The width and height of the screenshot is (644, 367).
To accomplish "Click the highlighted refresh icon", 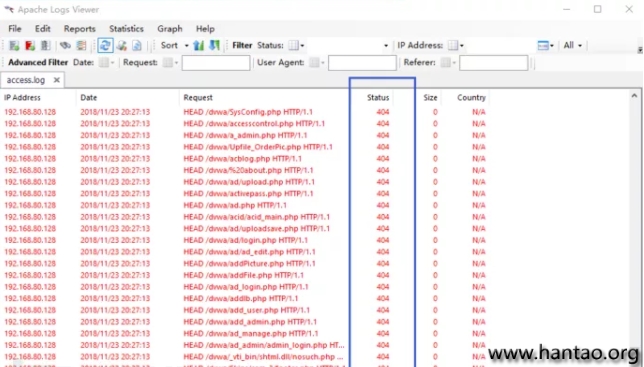I will click(105, 46).
